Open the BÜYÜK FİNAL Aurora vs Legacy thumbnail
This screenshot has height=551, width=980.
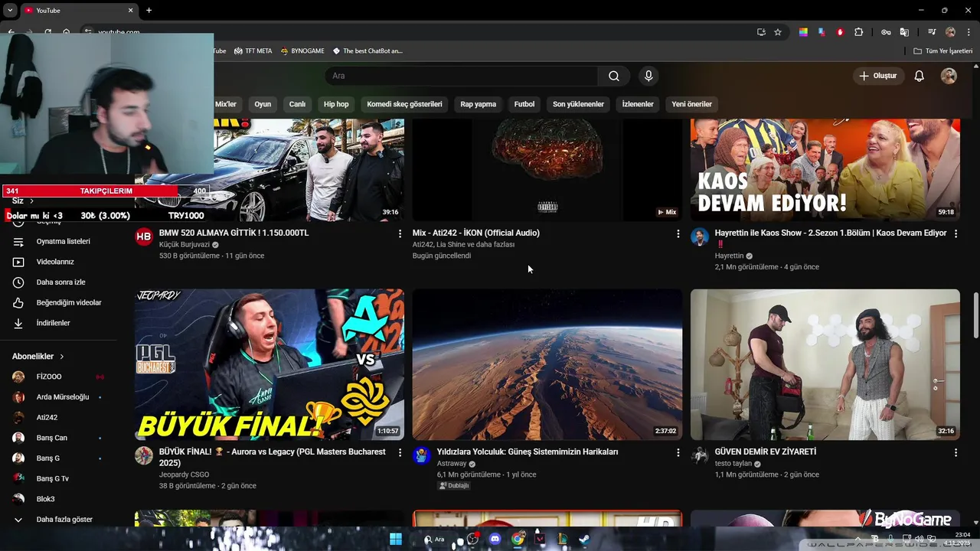[x=269, y=364]
